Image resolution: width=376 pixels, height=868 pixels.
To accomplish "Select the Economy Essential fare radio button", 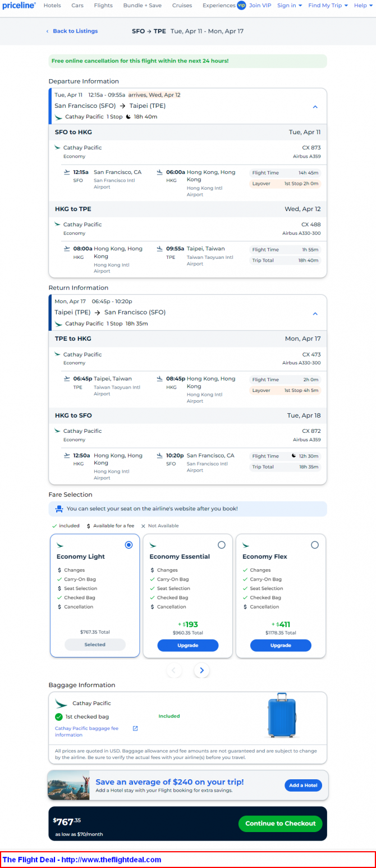I will 222,545.
